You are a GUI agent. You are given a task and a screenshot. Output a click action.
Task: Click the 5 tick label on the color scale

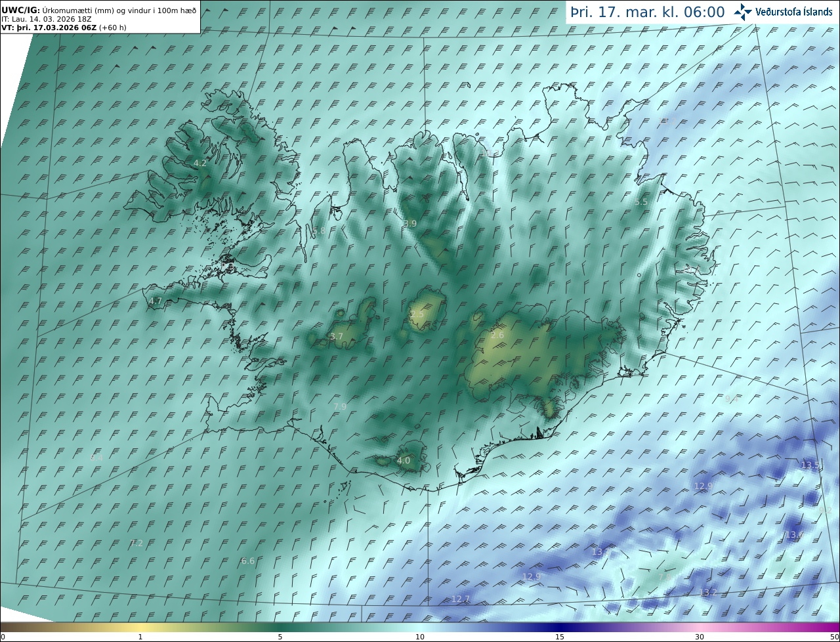point(280,637)
